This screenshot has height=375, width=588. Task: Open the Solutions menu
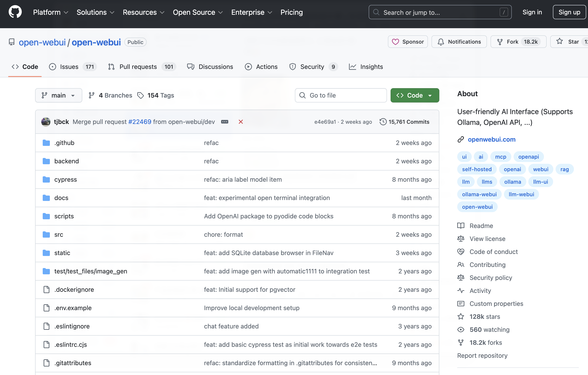(95, 12)
